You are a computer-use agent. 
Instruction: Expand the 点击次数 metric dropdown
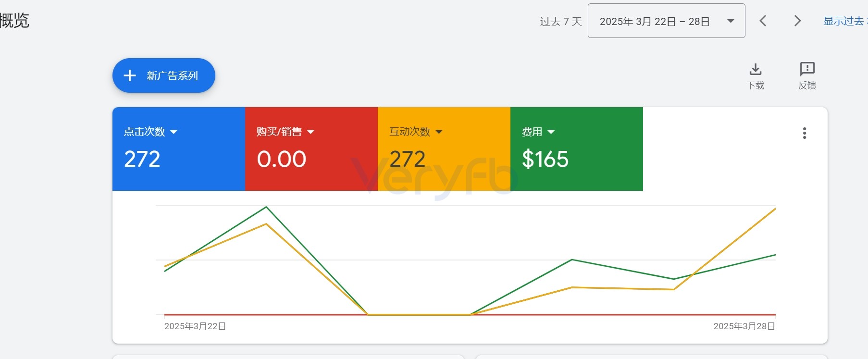coord(150,132)
